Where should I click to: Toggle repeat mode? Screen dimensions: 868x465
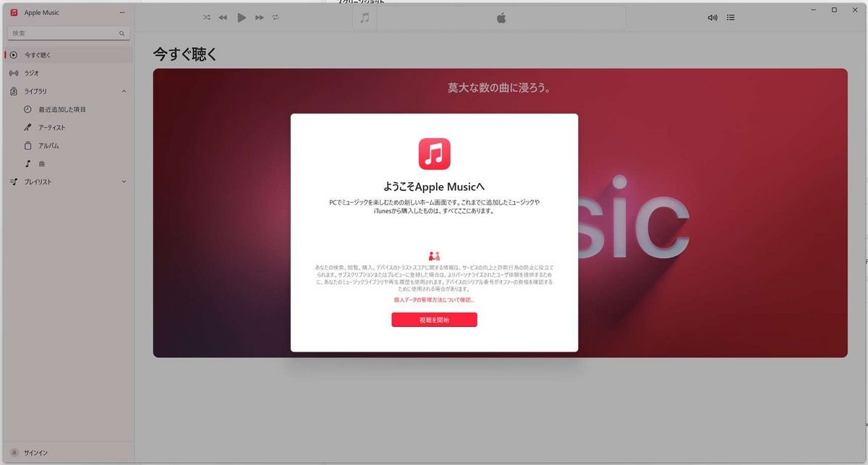point(276,17)
